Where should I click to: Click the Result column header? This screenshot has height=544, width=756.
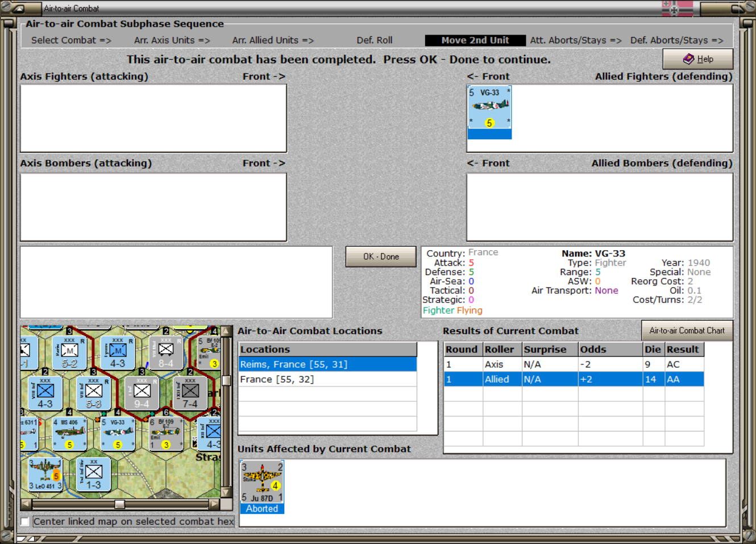coord(684,349)
